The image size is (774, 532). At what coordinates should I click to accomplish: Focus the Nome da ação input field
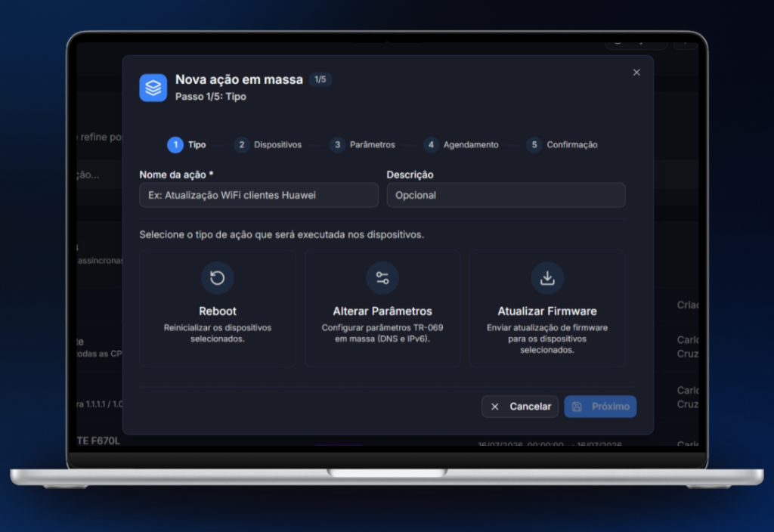click(x=259, y=195)
